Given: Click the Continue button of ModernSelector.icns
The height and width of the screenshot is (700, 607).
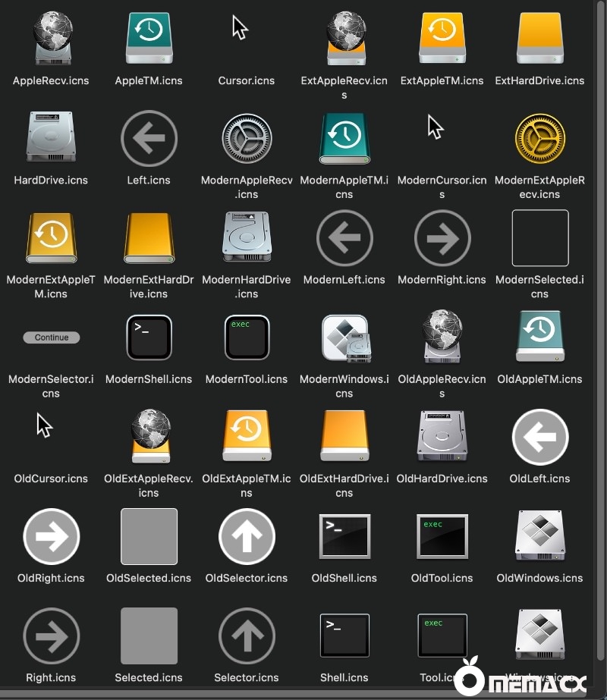Looking at the screenshot, I should (x=52, y=337).
